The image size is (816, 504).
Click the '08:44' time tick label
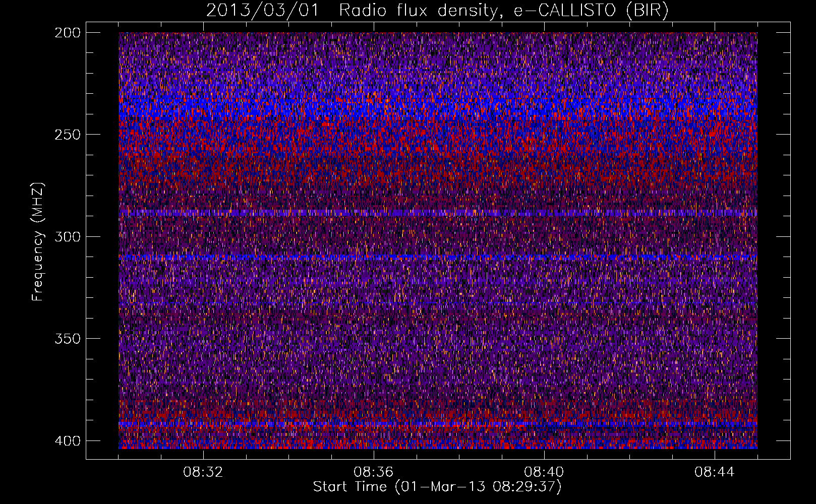tap(715, 472)
